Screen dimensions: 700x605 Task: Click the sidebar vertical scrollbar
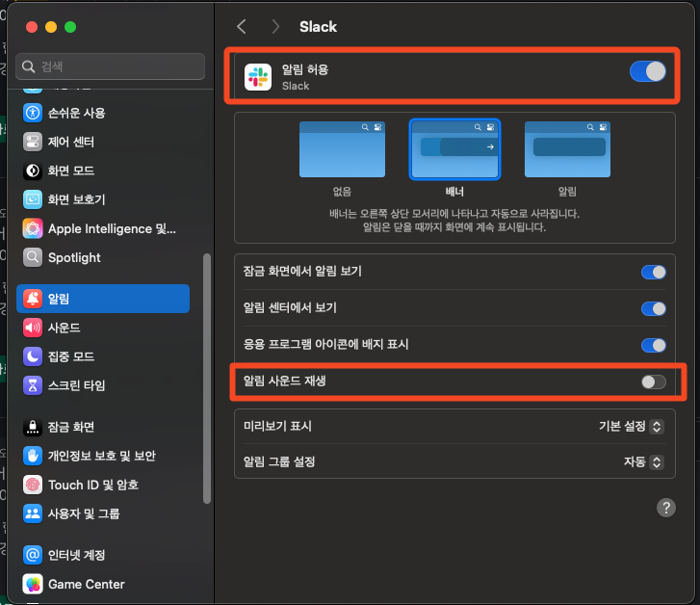[x=207, y=379]
